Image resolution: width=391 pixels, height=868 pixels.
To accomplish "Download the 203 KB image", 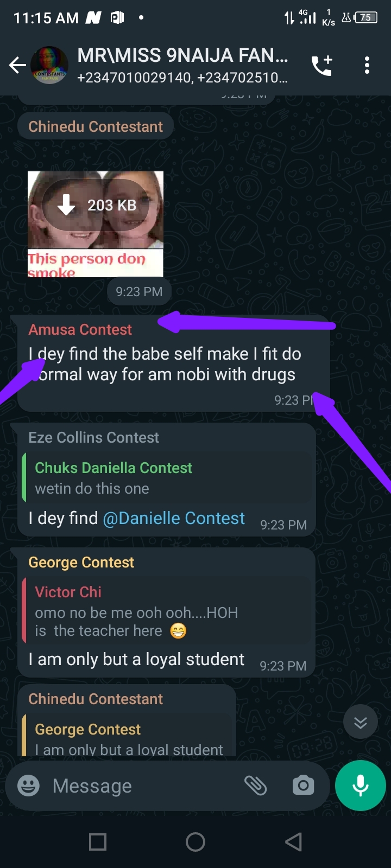I will point(96,206).
